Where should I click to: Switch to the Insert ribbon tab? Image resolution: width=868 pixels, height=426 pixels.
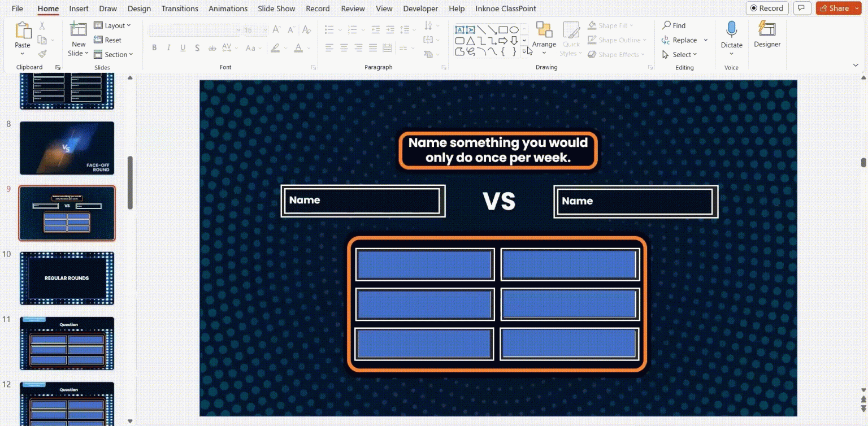click(x=79, y=8)
